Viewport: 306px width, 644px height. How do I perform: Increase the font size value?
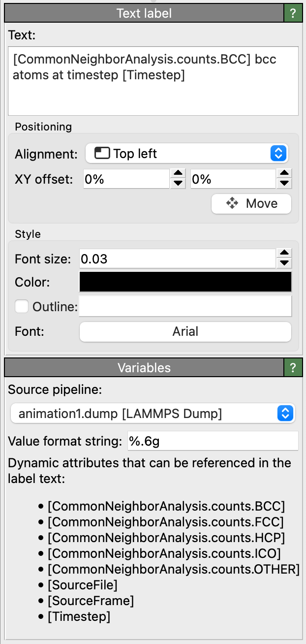[284, 254]
